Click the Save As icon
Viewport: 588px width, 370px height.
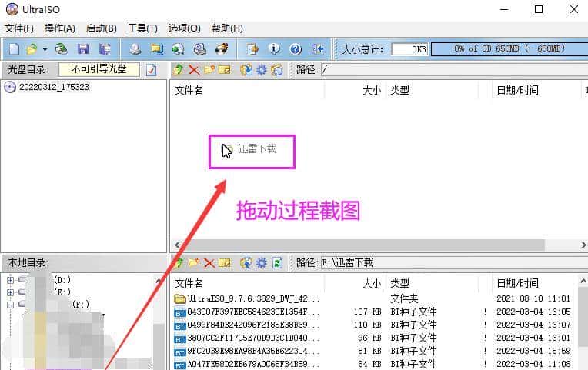[105, 49]
